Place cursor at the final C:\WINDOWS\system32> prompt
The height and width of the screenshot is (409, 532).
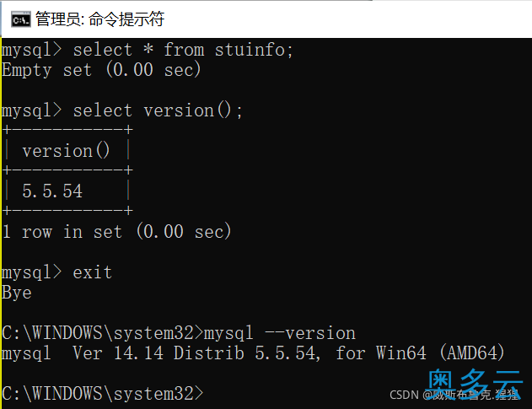103,394
